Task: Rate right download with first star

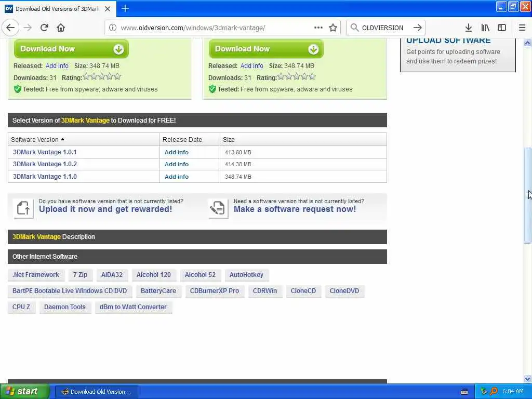Action: click(x=281, y=77)
